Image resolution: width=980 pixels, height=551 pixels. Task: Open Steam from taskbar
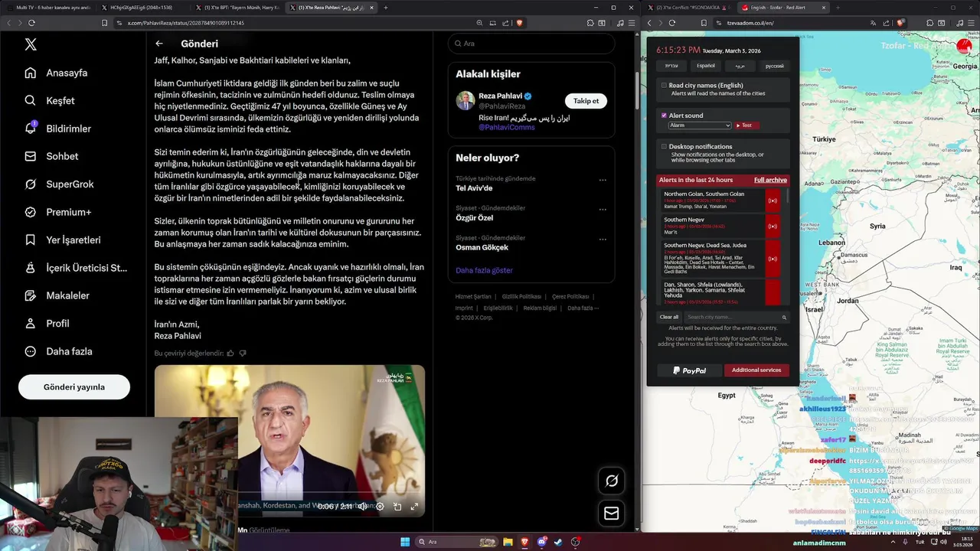click(x=558, y=542)
